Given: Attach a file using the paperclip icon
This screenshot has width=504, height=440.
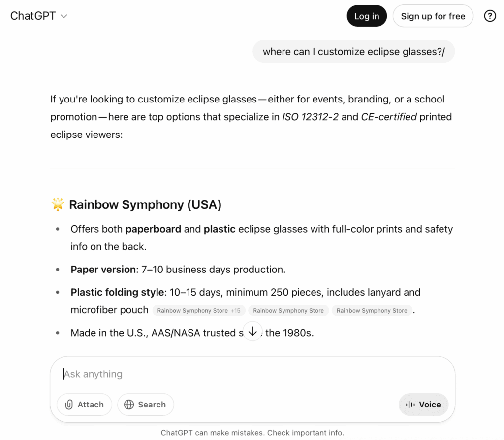Looking at the screenshot, I should tap(69, 405).
